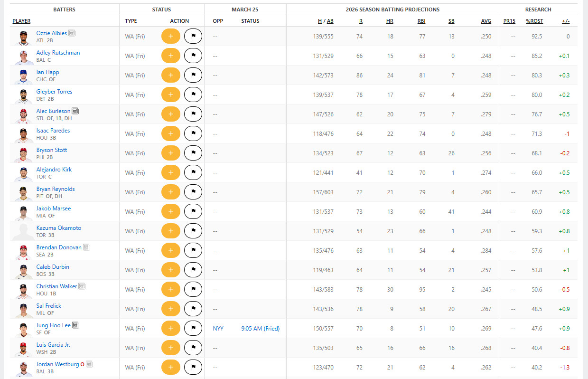Viewport: 588px width, 379px height.
Task: Add Bryson Stott with the plus button
Action: tap(170, 153)
